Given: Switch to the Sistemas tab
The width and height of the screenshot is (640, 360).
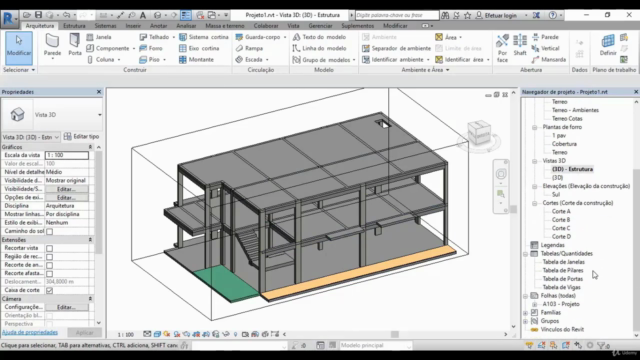Looking at the screenshot, I should coord(105,26).
